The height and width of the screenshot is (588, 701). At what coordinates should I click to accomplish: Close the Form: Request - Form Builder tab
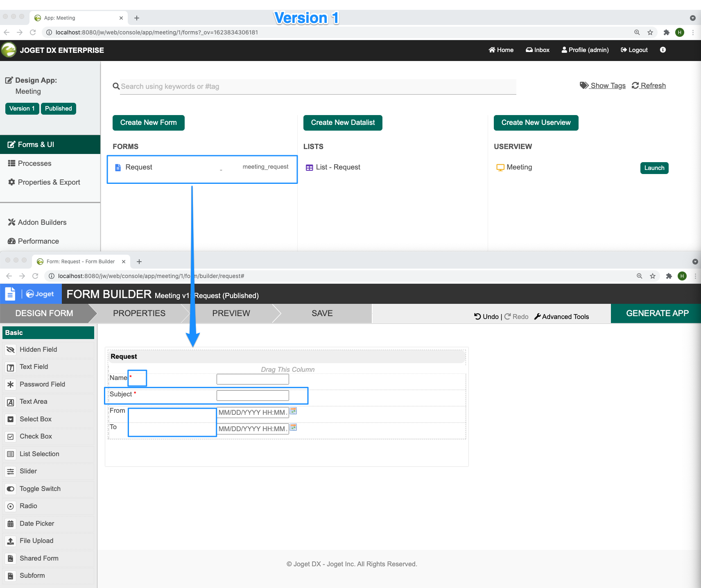[x=124, y=262]
